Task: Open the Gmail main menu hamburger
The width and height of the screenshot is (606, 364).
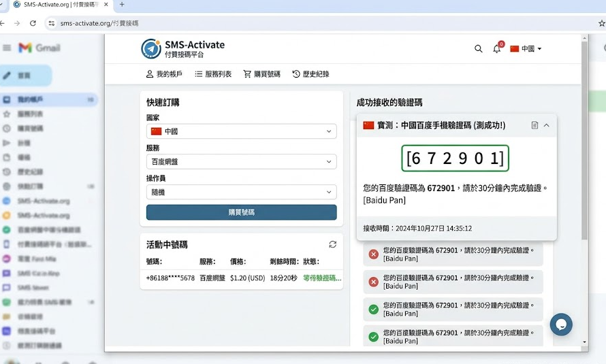Action: 7,48
